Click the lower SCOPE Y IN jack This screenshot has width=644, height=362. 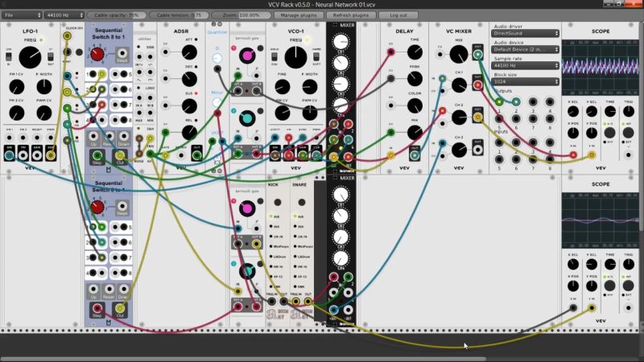tap(592, 307)
